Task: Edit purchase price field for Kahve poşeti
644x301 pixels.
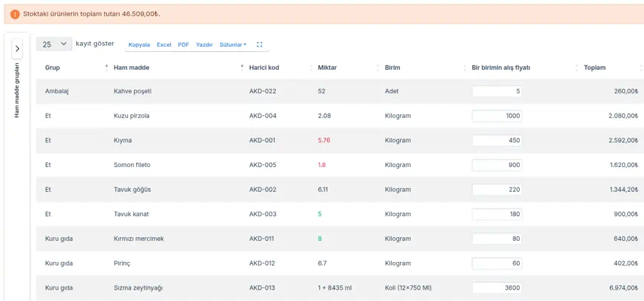Action: 497,91
